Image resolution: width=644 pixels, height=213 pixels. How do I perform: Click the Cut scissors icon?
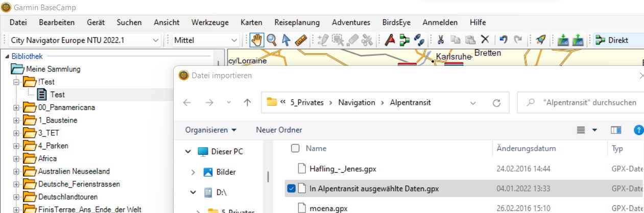tap(441, 40)
